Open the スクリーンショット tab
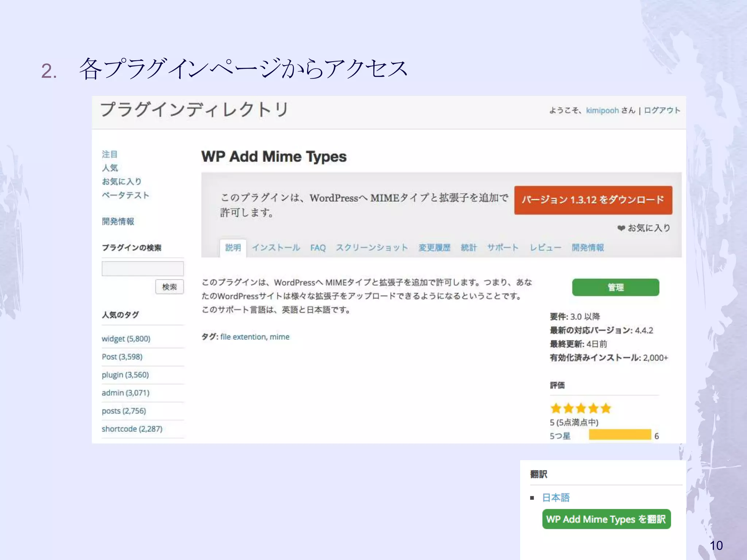The image size is (747, 560). [x=372, y=248]
